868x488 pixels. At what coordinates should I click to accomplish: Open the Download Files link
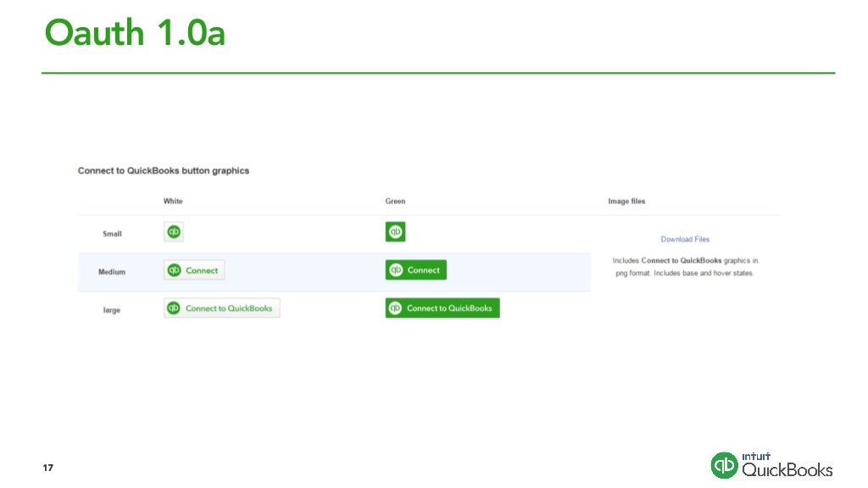click(685, 239)
